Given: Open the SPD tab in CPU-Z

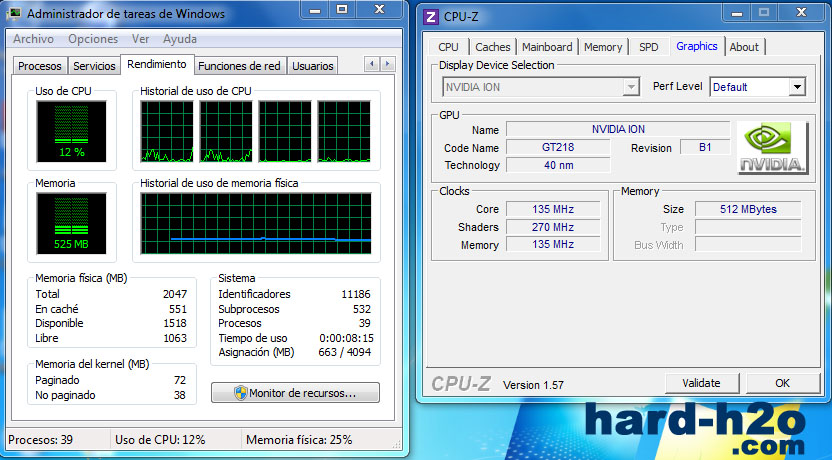Looking at the screenshot, I should pos(649,47).
